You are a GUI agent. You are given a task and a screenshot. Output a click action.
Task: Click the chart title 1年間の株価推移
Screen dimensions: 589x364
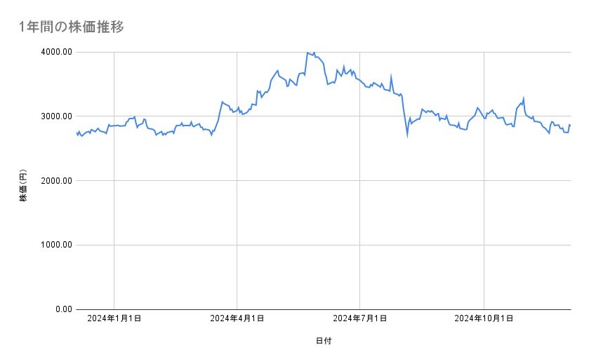72,27
